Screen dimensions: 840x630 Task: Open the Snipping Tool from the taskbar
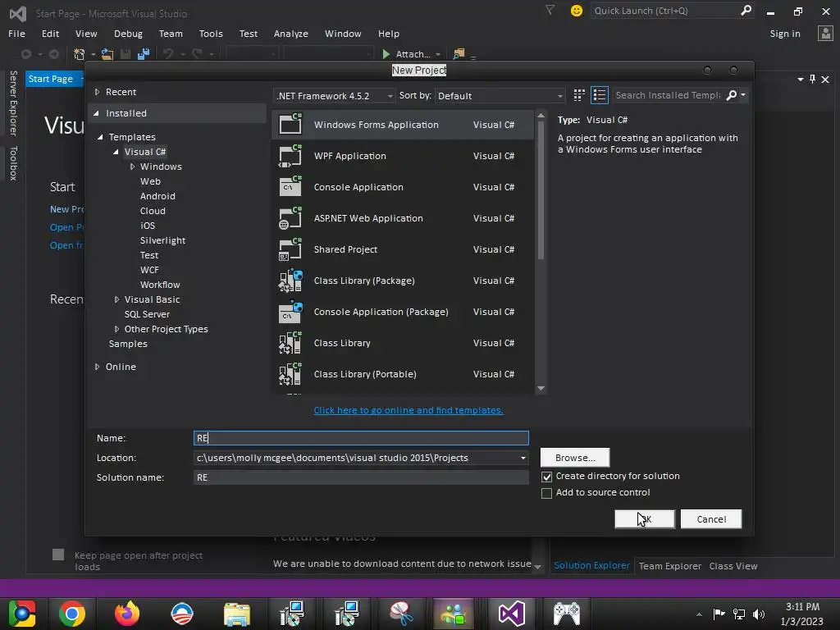tap(401, 614)
